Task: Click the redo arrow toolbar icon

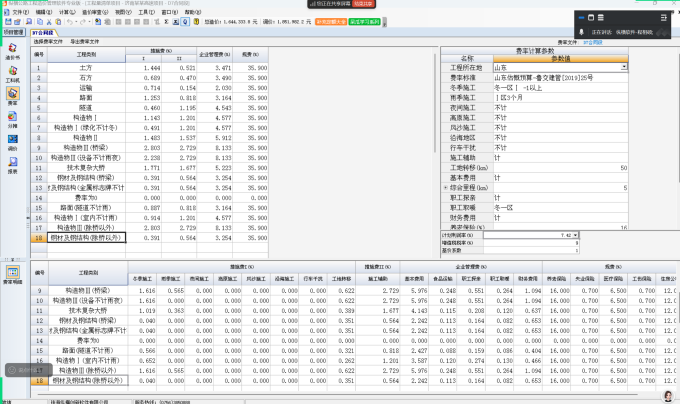Action: (83, 22)
